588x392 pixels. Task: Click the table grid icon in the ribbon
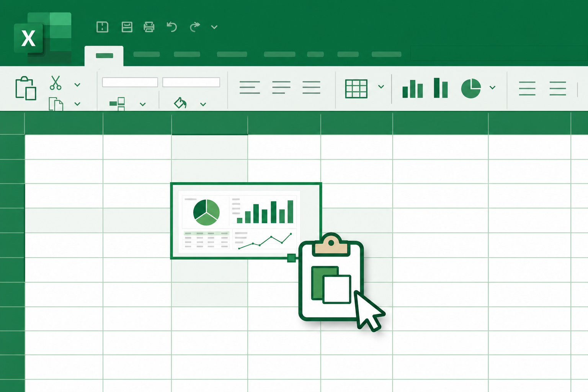click(356, 89)
